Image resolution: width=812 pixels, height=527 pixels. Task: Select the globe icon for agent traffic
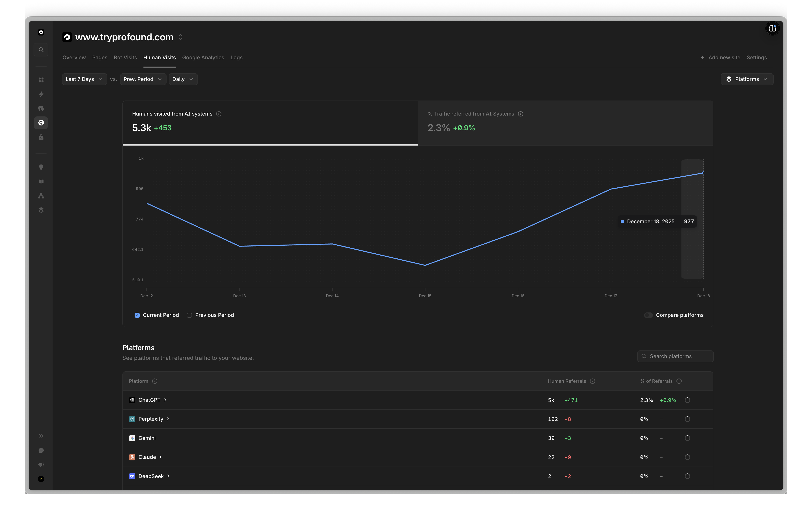41,123
